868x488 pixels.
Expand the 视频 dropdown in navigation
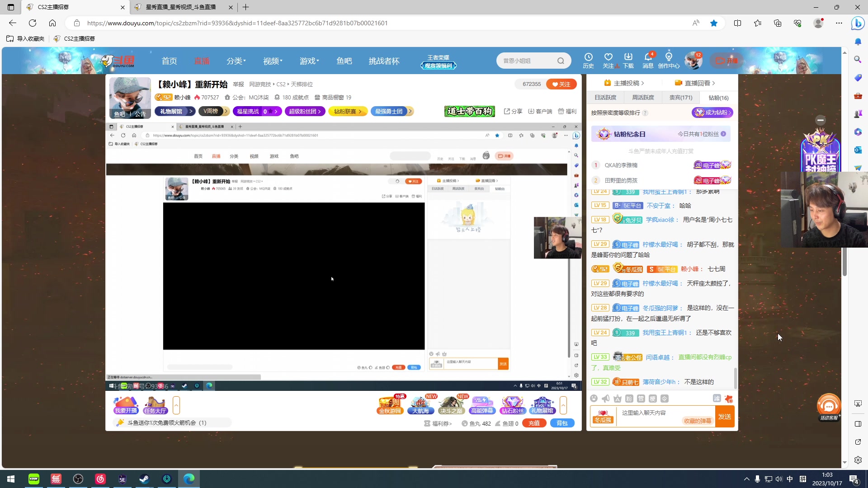click(273, 61)
